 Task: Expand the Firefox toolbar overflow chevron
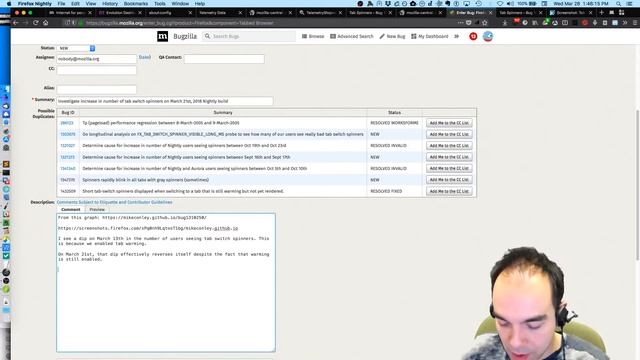pyautogui.click(x=625, y=23)
